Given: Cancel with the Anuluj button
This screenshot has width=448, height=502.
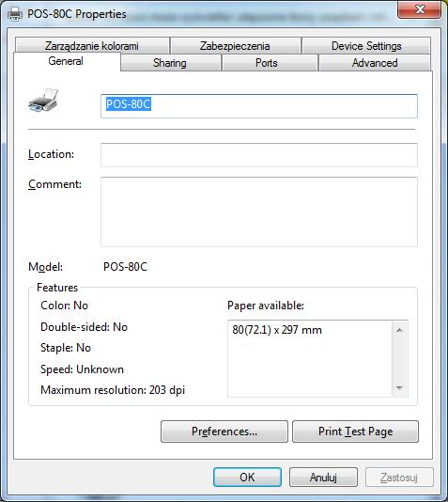Looking at the screenshot, I should [x=323, y=477].
